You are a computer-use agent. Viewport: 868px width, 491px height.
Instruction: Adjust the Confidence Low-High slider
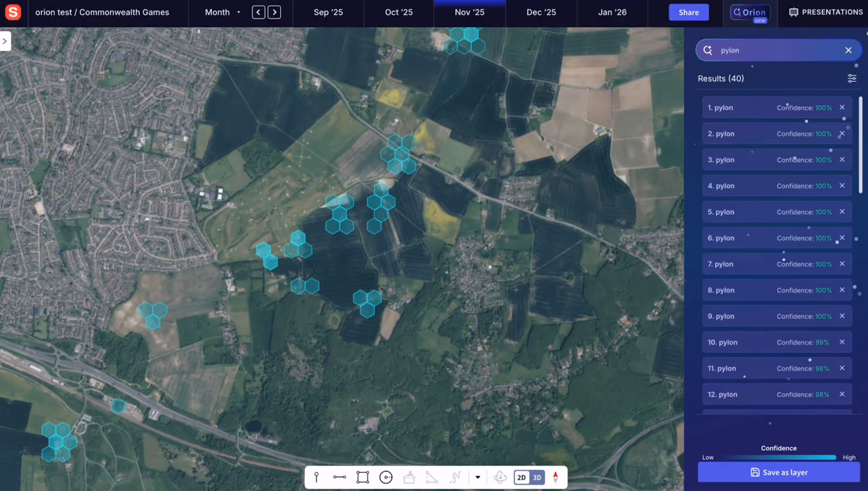pos(779,457)
